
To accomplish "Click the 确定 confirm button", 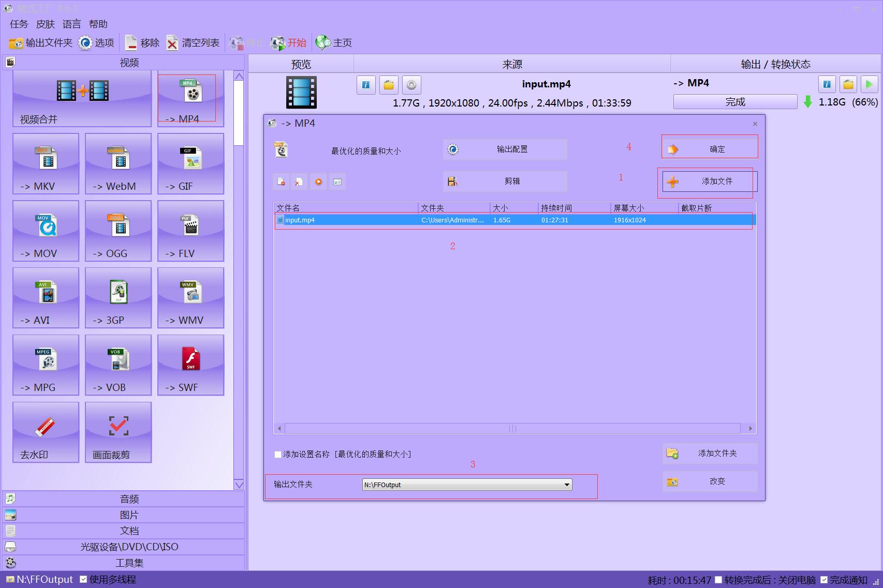I will click(709, 148).
